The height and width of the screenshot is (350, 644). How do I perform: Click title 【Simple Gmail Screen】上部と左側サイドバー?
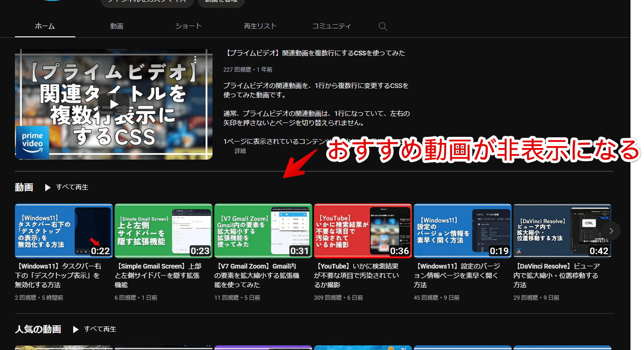[x=158, y=276]
